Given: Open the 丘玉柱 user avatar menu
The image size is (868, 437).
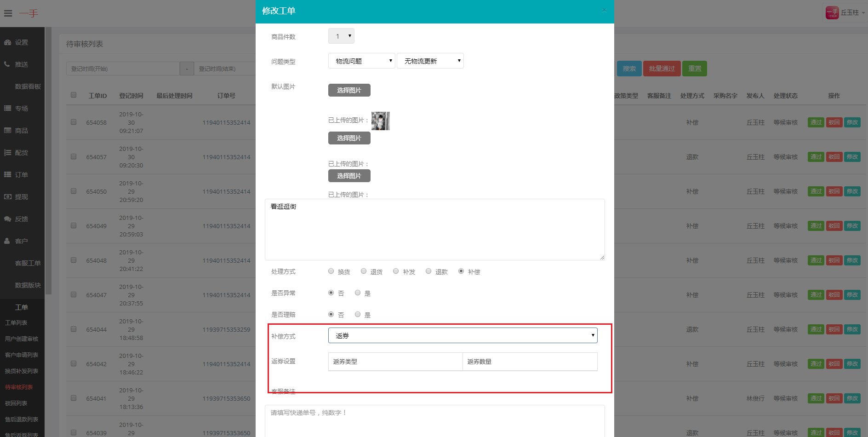Looking at the screenshot, I should tap(845, 12).
